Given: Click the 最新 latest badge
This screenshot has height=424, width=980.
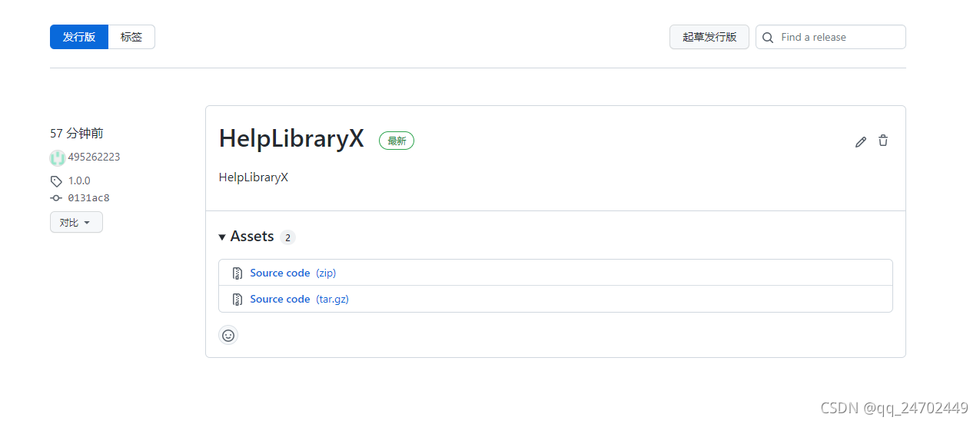Looking at the screenshot, I should 397,141.
